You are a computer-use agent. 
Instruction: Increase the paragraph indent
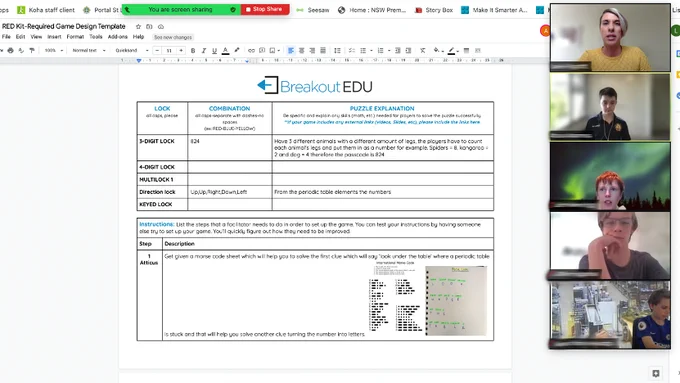click(408, 51)
